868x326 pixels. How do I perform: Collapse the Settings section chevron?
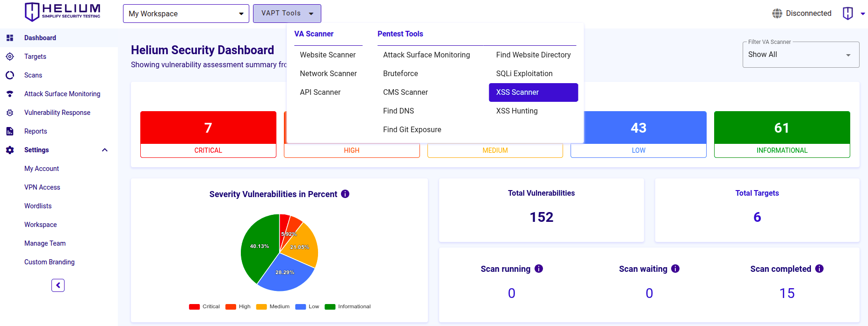pos(105,150)
